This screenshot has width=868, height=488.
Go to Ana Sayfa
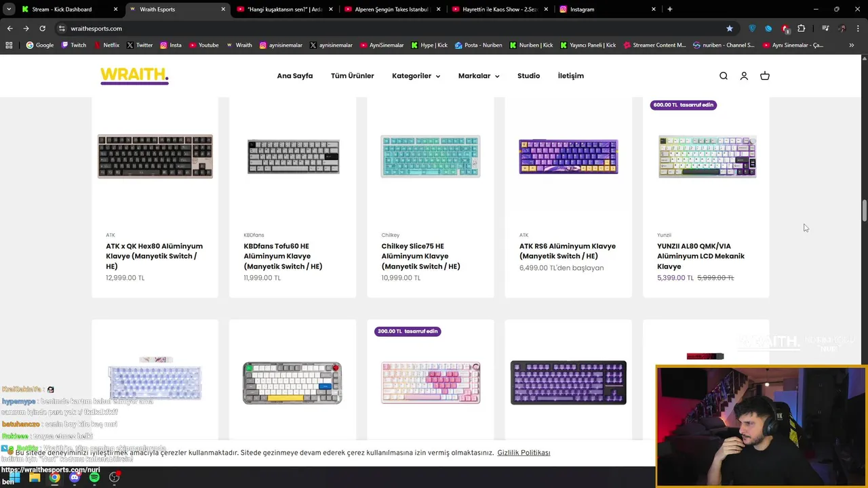(x=295, y=76)
